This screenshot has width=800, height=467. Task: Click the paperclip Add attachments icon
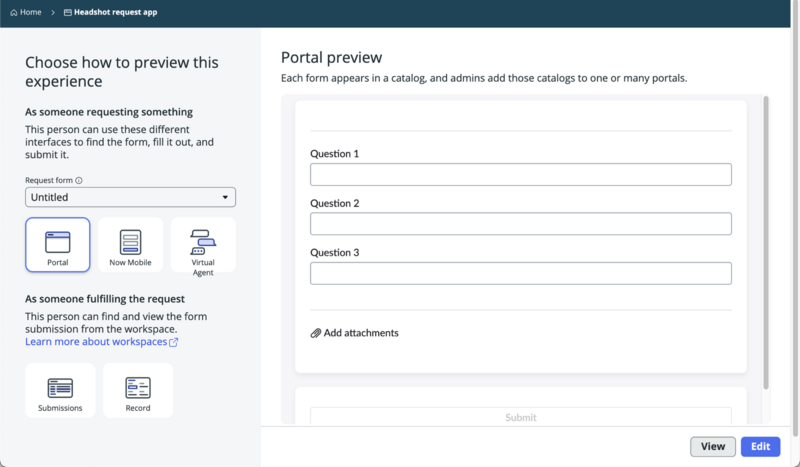point(316,333)
